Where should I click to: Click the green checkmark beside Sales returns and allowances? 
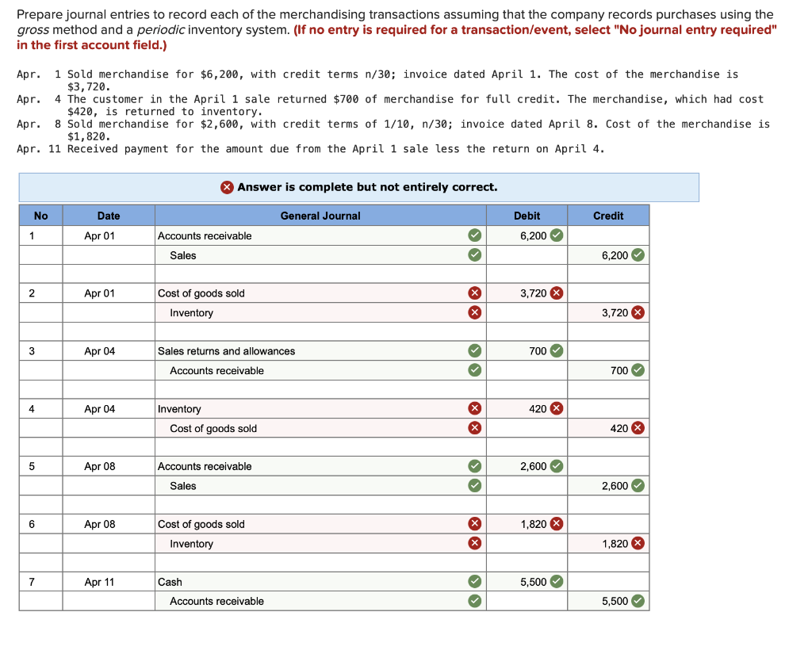pos(475,350)
